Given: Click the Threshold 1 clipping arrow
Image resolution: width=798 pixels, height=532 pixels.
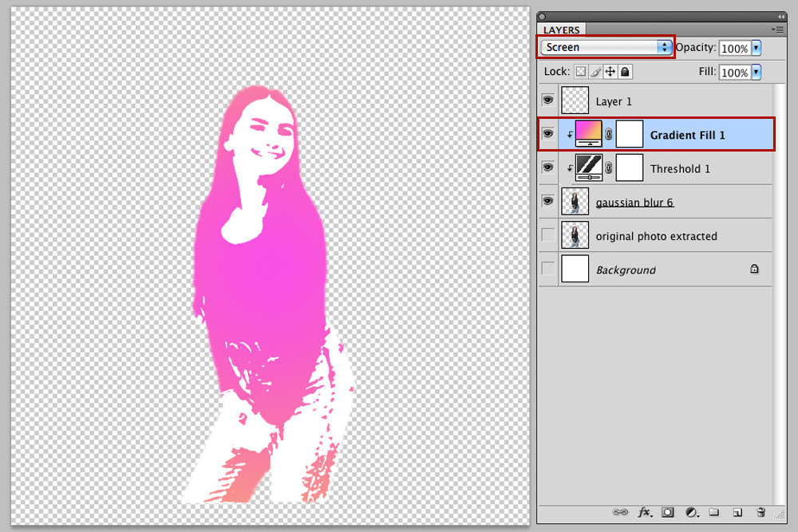Looking at the screenshot, I should pos(570,168).
